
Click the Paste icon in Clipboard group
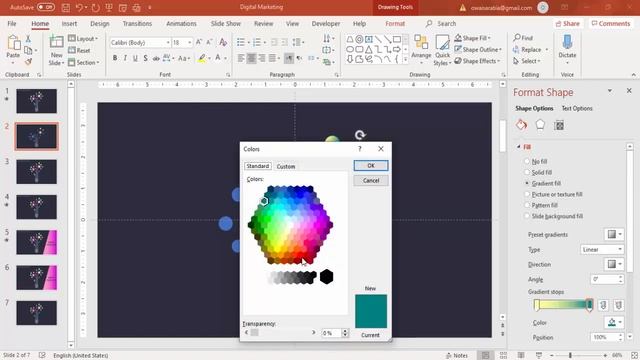[x=13, y=43]
